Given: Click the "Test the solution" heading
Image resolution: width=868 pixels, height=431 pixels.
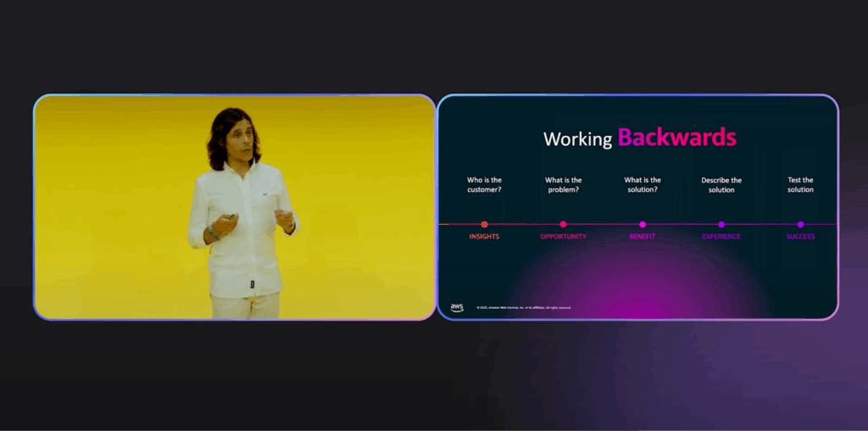Looking at the screenshot, I should [800, 184].
